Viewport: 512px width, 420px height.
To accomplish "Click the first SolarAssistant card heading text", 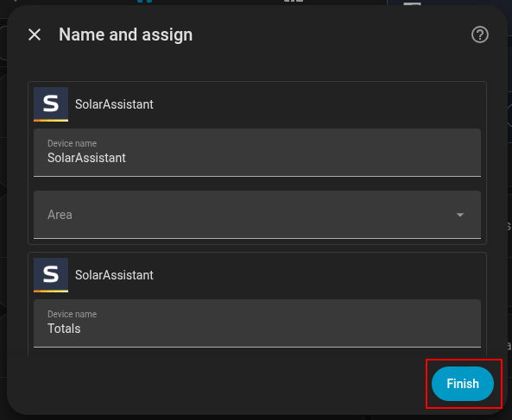I will click(114, 104).
